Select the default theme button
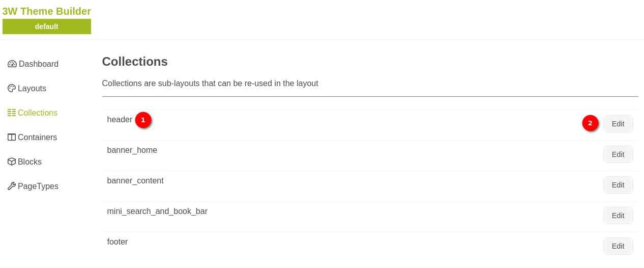This screenshot has height=268, width=644. [x=47, y=26]
